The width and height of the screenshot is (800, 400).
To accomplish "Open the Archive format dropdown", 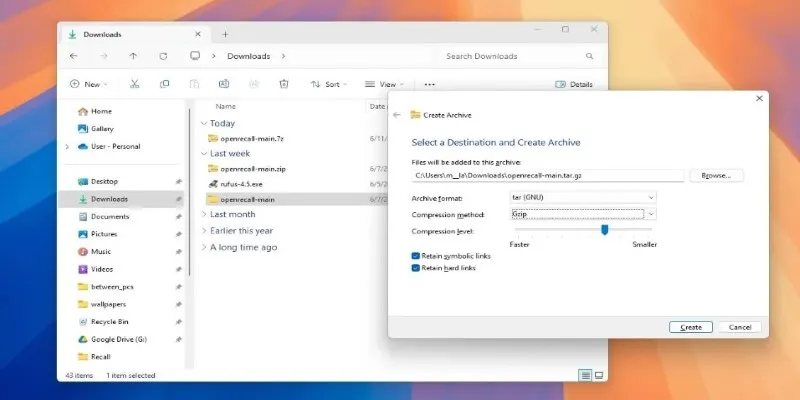I will click(583, 197).
